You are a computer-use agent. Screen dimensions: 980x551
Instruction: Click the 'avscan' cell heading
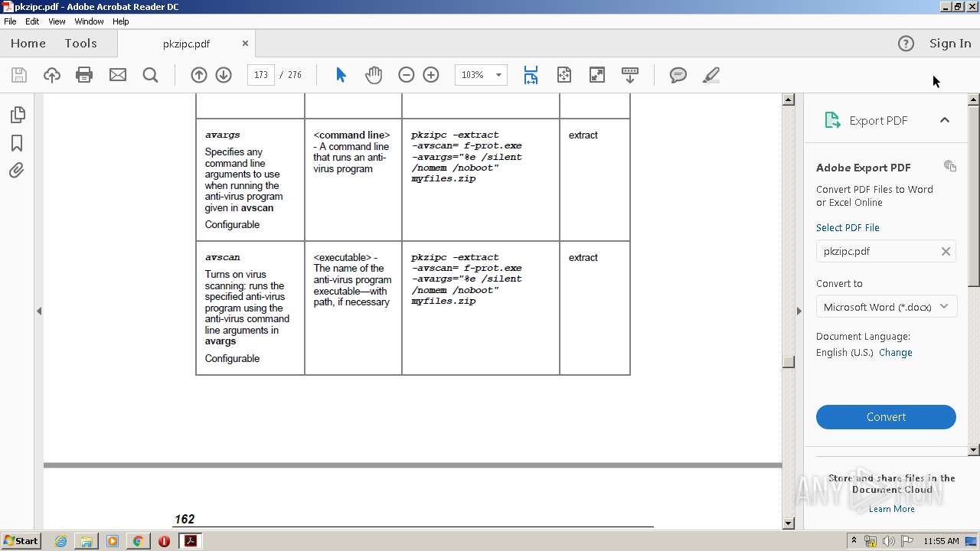pyautogui.click(x=223, y=258)
